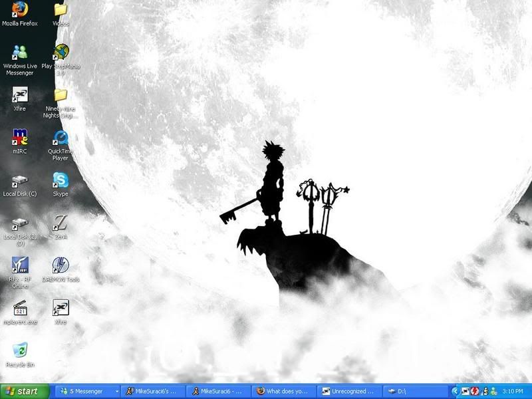Open the Windows start menu
This screenshot has width=532, height=399.
pyautogui.click(x=25, y=392)
